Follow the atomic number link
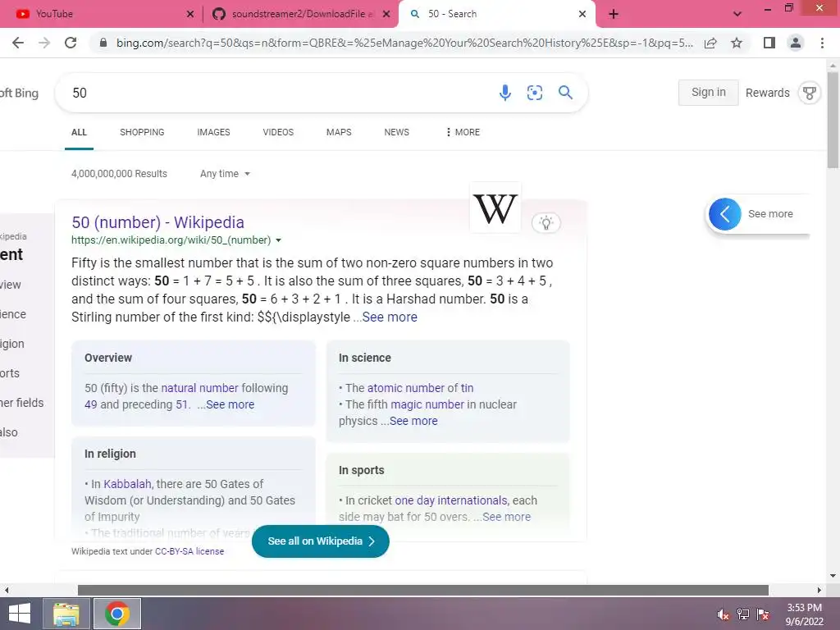This screenshot has height=630, width=840. [405, 388]
